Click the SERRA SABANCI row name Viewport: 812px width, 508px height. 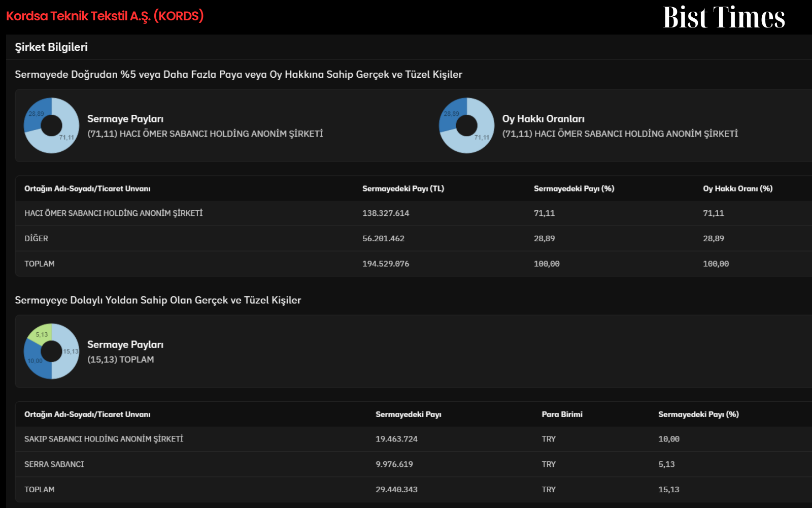coord(54,464)
